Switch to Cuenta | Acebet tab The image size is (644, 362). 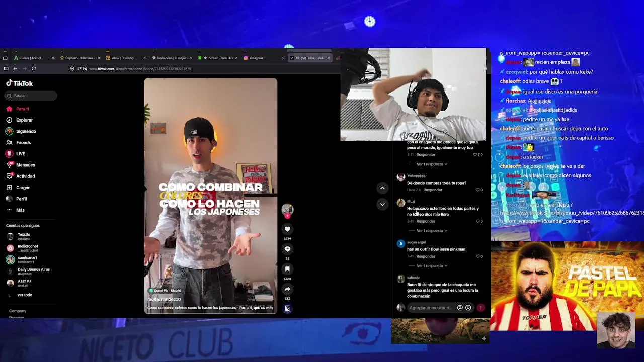tap(34, 58)
